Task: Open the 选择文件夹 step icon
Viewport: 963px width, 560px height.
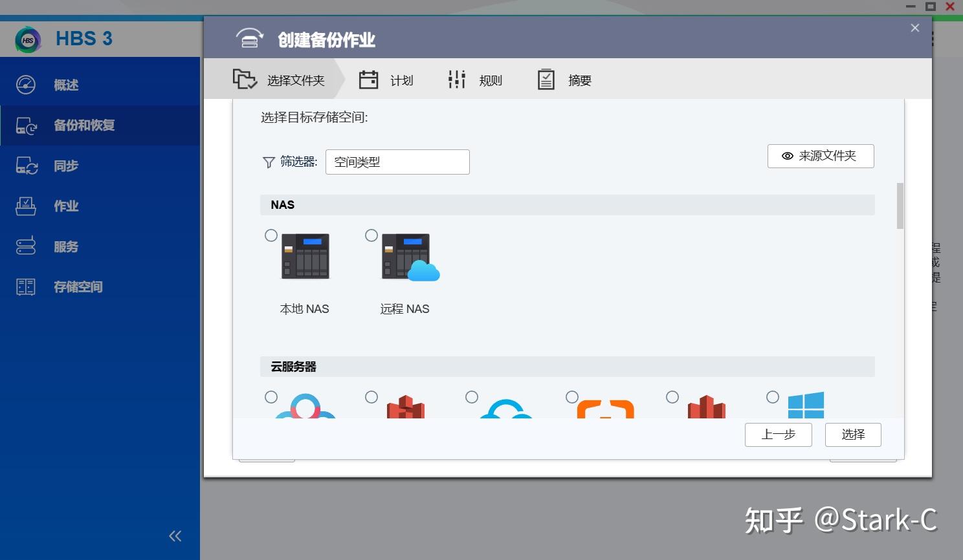Action: click(244, 79)
